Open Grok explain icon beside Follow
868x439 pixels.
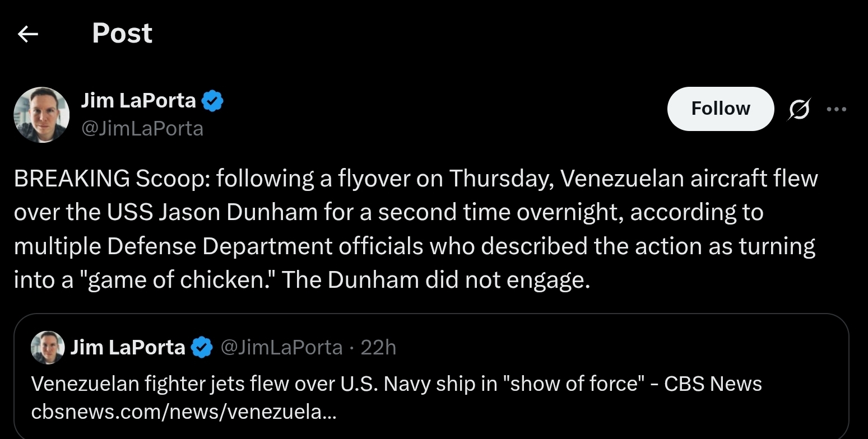799,109
